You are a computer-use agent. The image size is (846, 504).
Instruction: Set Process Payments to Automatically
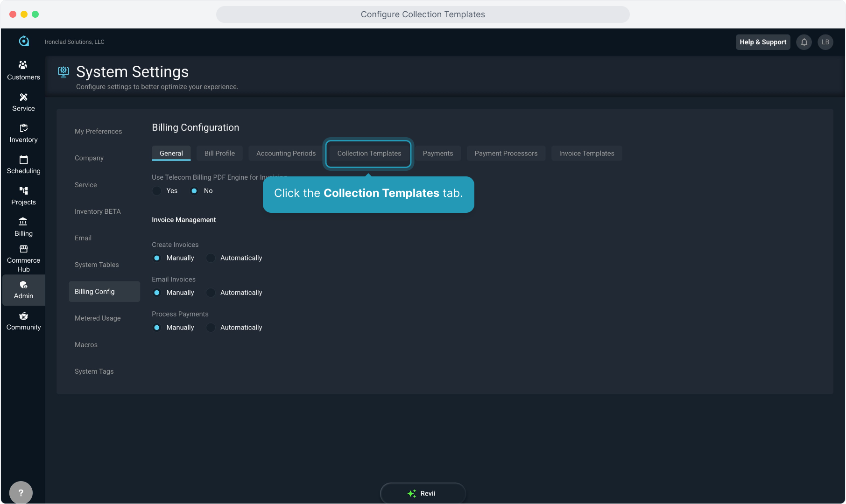coord(211,328)
